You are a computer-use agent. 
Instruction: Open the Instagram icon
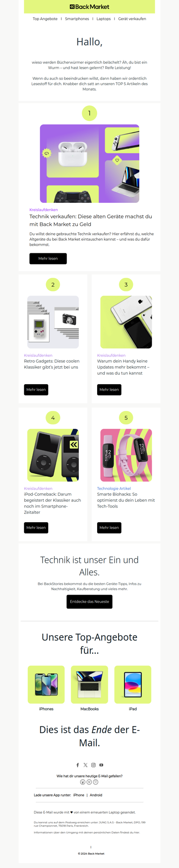94,765
